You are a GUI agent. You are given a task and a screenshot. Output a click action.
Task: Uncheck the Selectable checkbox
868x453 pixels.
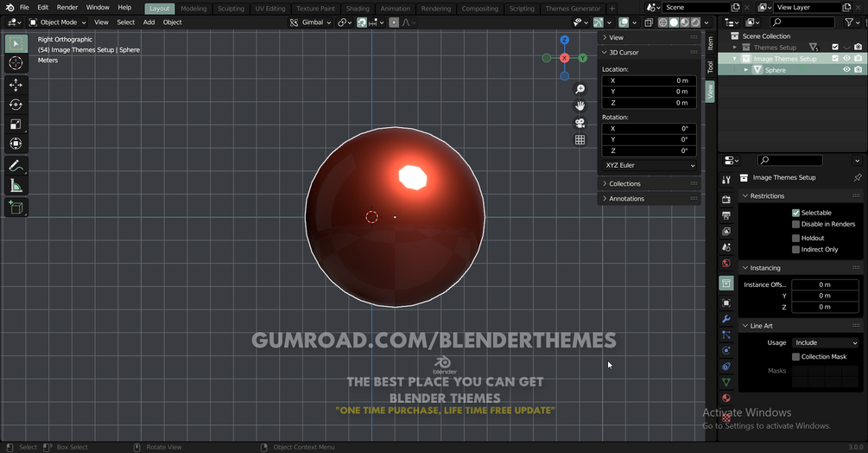coord(796,213)
